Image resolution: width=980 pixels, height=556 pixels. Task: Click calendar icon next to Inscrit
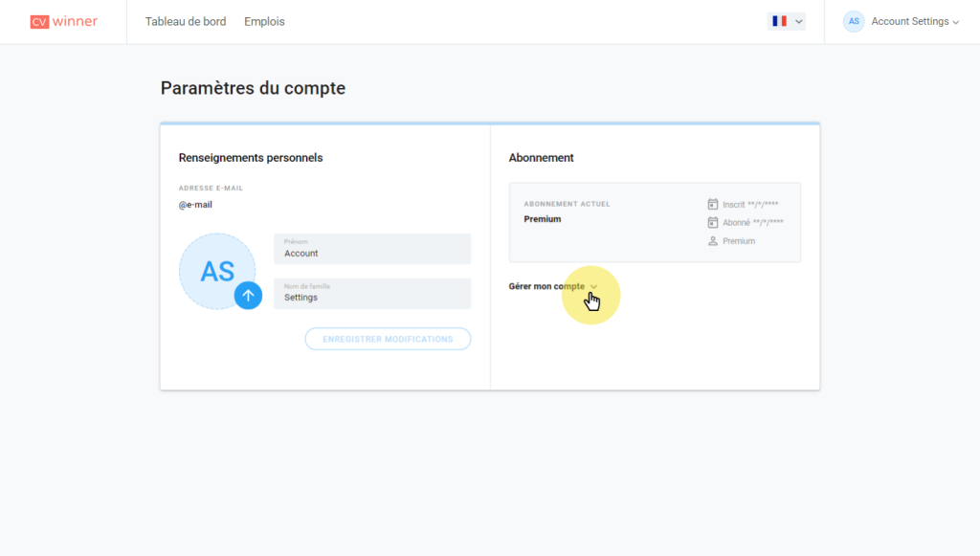click(712, 204)
